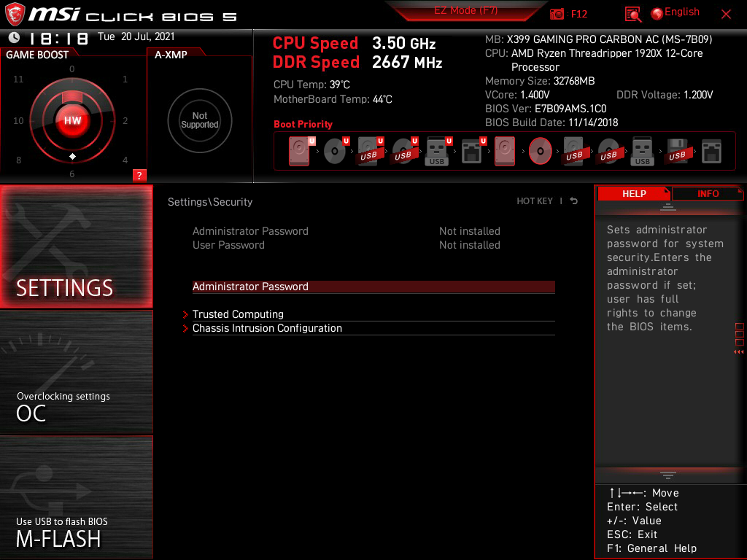This screenshot has width=747, height=560.
Task: Switch to EZ Mode (F7)
Action: 465,10
